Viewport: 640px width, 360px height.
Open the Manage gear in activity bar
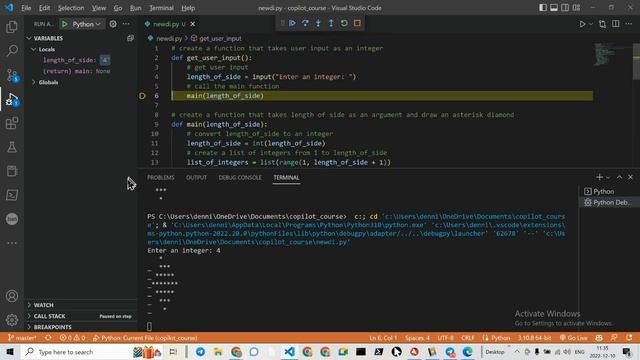pyautogui.click(x=12, y=320)
